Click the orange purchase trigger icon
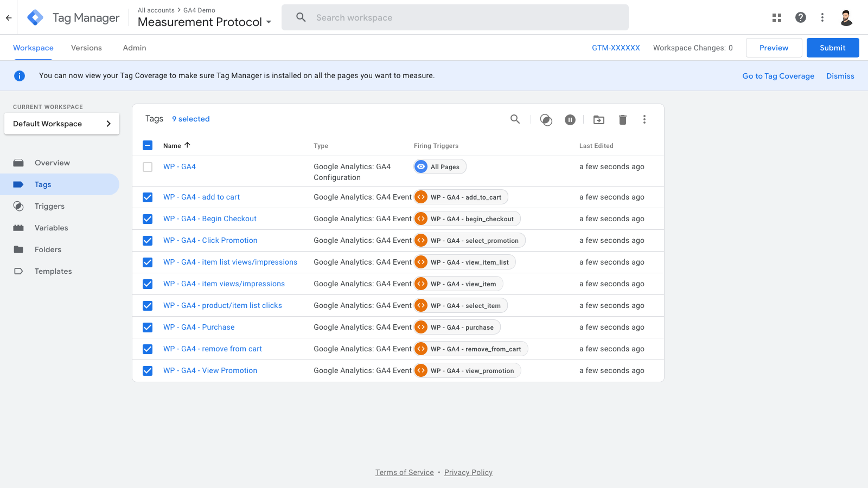The width and height of the screenshot is (868, 488). click(421, 327)
